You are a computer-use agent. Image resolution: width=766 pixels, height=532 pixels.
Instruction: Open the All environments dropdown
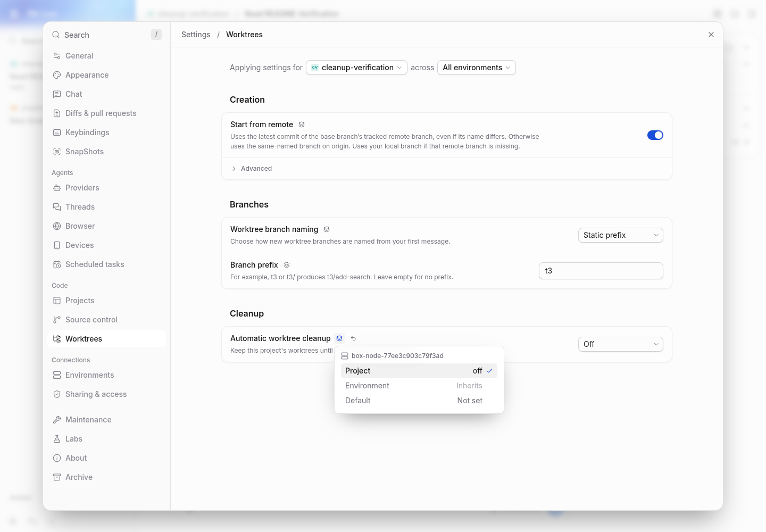pos(477,68)
